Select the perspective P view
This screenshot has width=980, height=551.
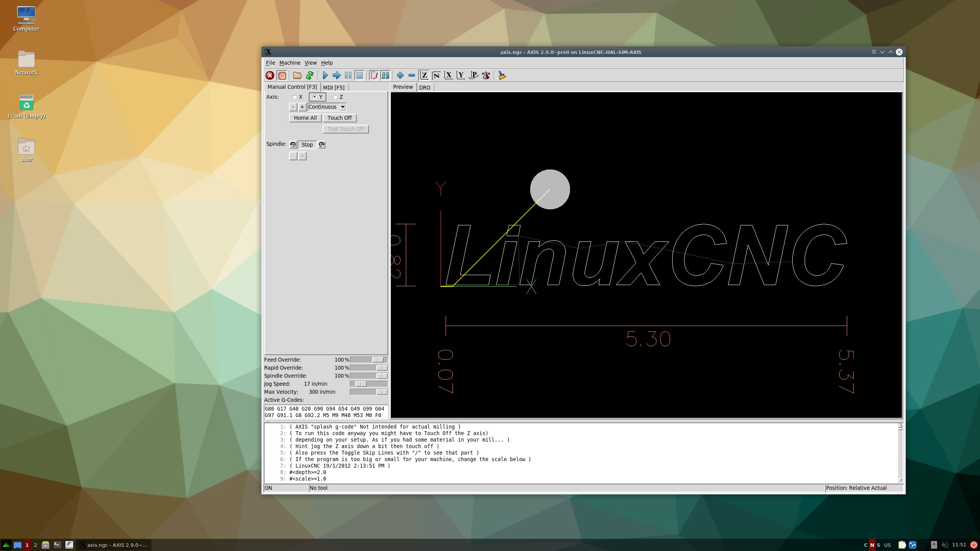pos(474,75)
